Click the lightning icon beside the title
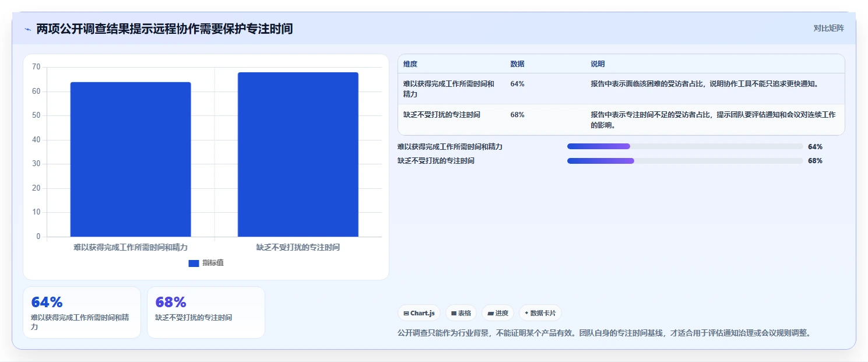 pos(27,29)
